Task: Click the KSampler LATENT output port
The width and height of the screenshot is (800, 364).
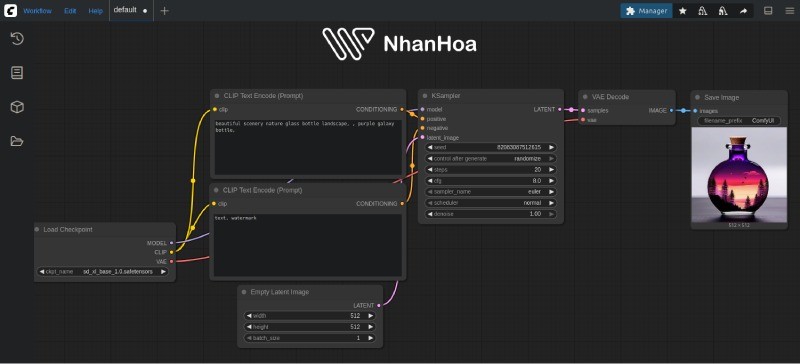Action: click(x=560, y=109)
